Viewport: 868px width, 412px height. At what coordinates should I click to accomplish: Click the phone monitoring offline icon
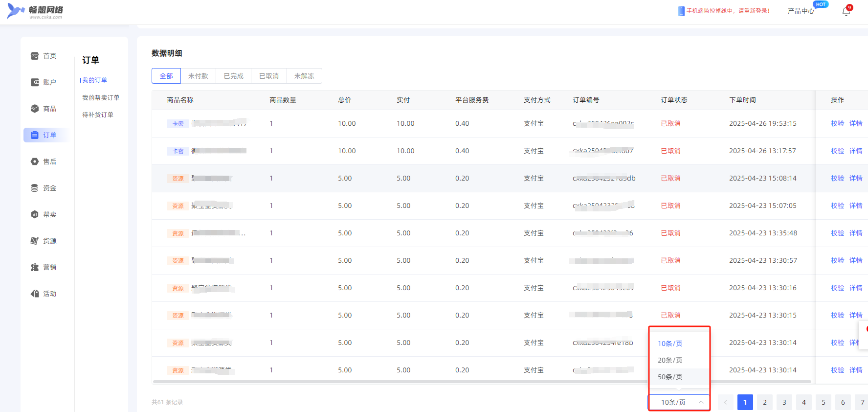pos(681,11)
